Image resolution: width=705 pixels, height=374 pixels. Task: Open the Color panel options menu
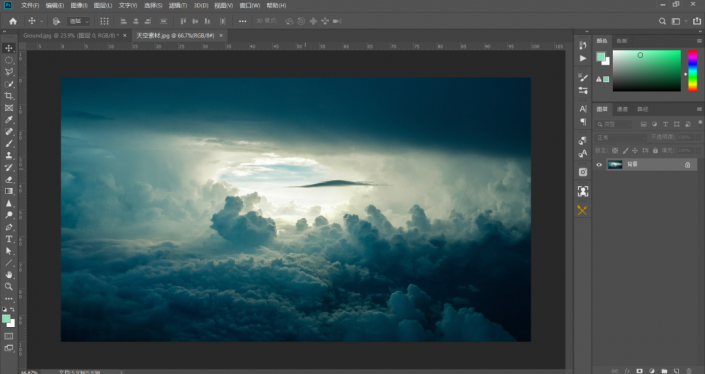coord(699,41)
